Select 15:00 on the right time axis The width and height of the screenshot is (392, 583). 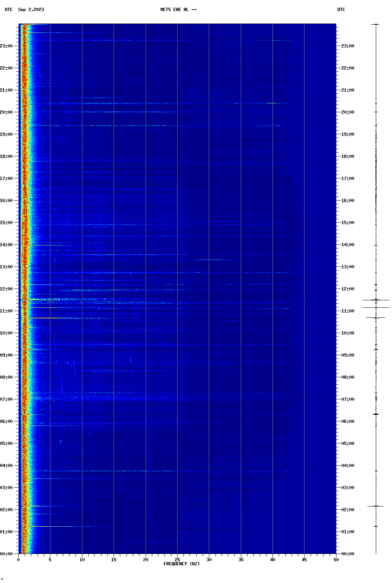tap(348, 223)
